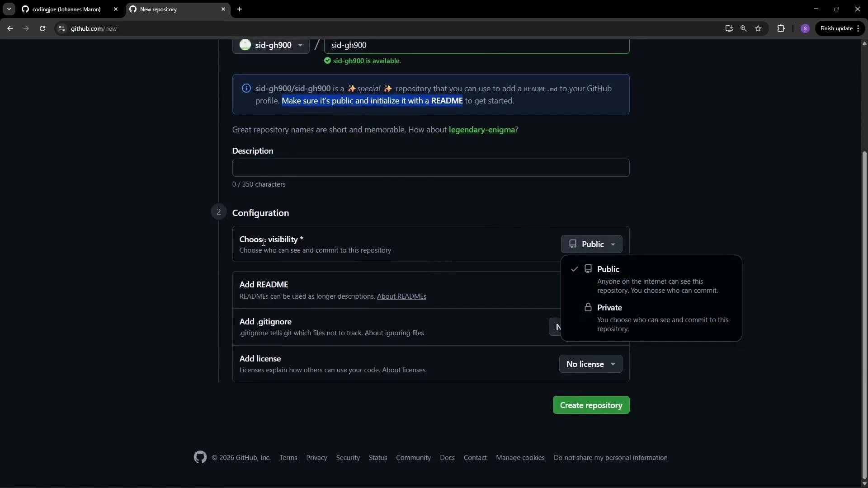This screenshot has height=488, width=868.
Task: Open the tab search dropdown
Action: (x=9, y=9)
